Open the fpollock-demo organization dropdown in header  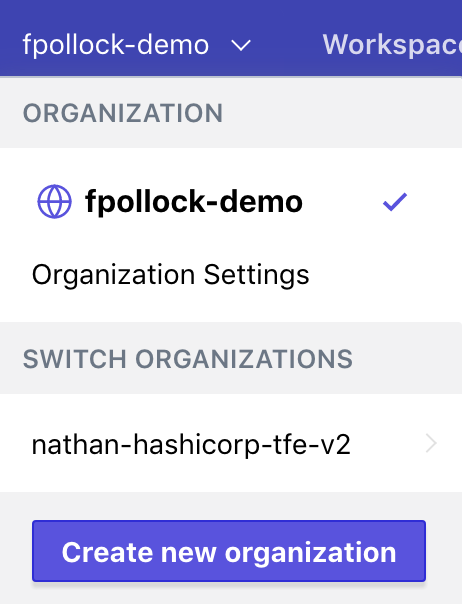(x=137, y=45)
